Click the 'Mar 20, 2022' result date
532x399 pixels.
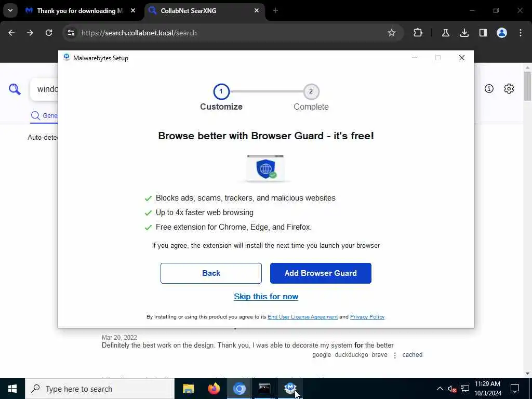tap(119, 338)
